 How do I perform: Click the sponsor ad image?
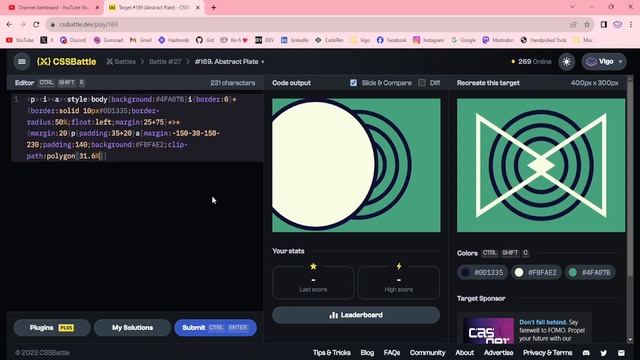488,331
